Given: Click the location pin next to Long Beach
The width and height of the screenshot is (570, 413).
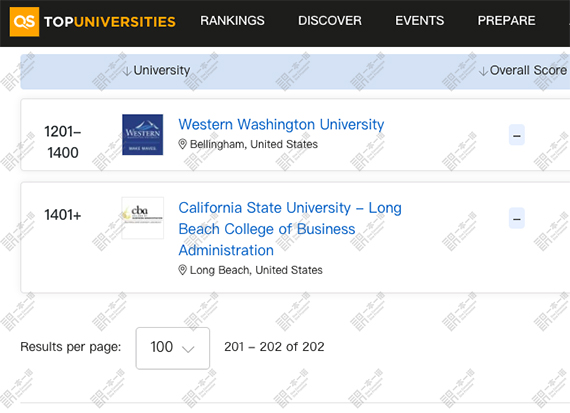Looking at the screenshot, I should (x=182, y=270).
